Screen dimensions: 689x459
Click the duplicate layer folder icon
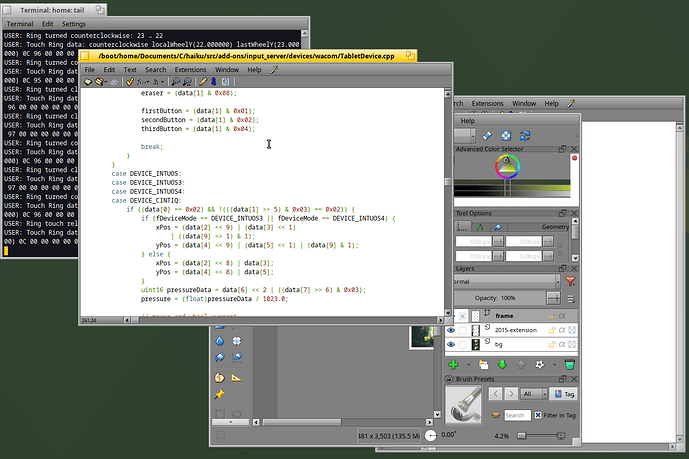point(484,365)
